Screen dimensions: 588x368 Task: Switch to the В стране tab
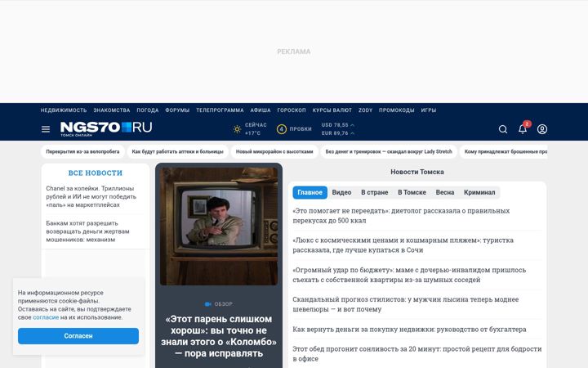tap(375, 192)
